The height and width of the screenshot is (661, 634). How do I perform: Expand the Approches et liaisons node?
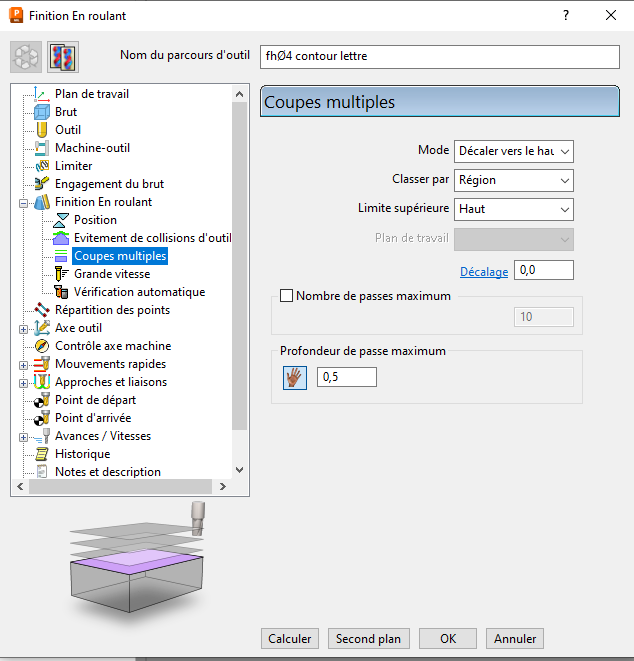tap(24, 383)
